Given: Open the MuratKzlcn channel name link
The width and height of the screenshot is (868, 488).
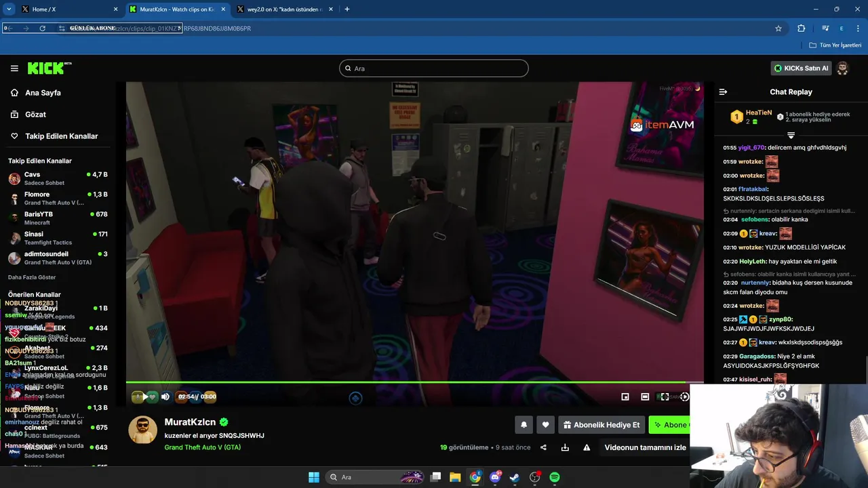Looking at the screenshot, I should (x=190, y=422).
